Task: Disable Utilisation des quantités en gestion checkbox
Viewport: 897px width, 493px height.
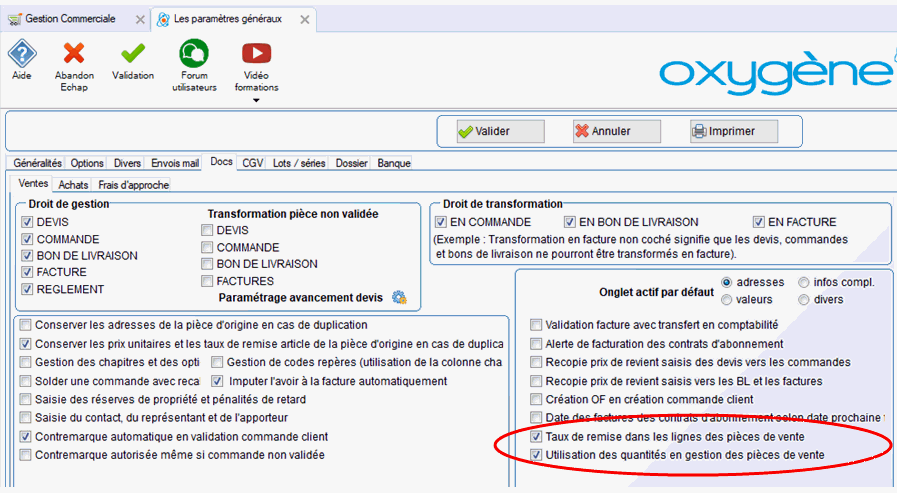Action: coord(537,455)
